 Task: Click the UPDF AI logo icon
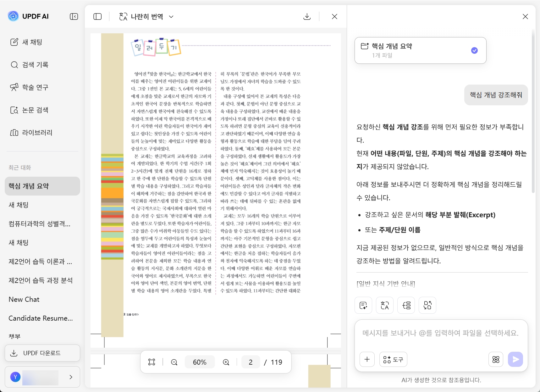13,16
